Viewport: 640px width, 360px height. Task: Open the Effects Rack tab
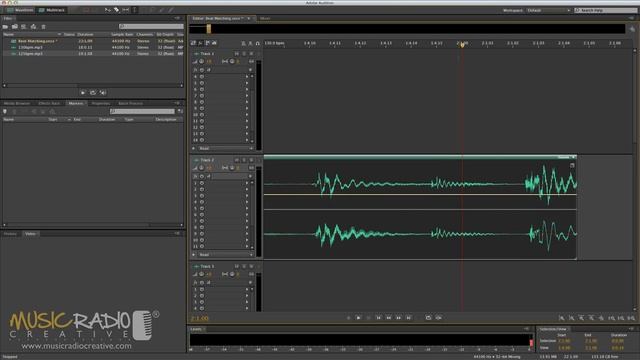click(49, 103)
